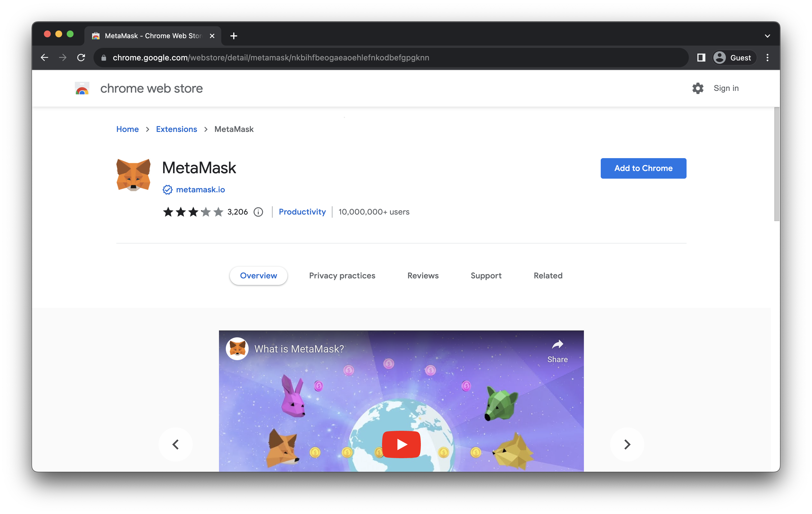The width and height of the screenshot is (812, 514).
Task: Click the Support tab
Action: point(486,275)
